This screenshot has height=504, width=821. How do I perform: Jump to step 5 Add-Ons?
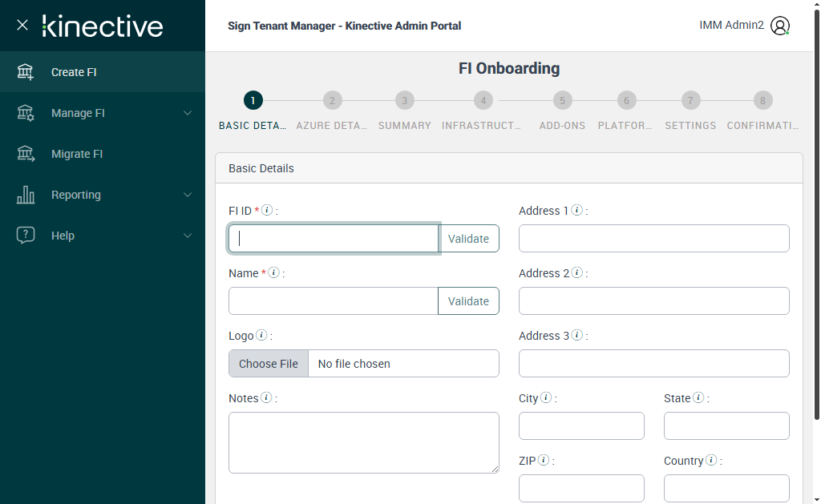562,101
